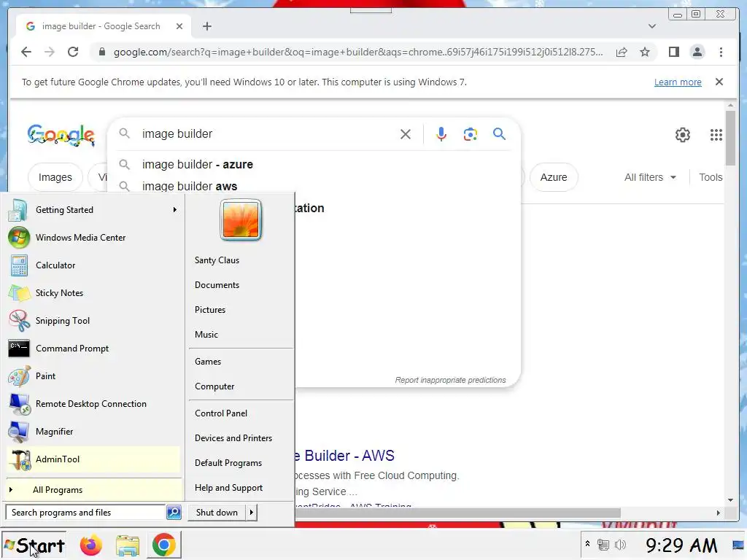Click the Tools button
Image resolution: width=747 pixels, height=560 pixels.
(711, 177)
